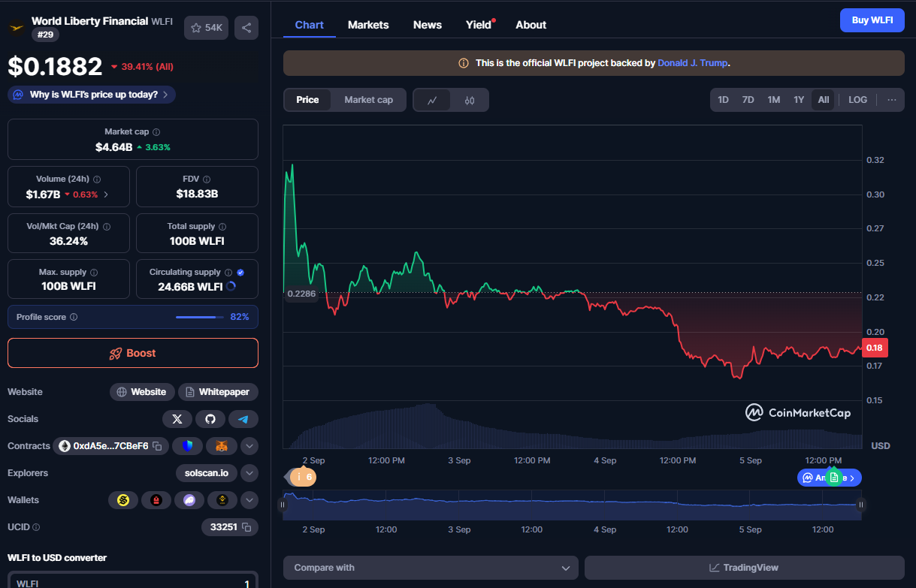
Task: Click the orange events marker with 6
Action: coord(303,477)
